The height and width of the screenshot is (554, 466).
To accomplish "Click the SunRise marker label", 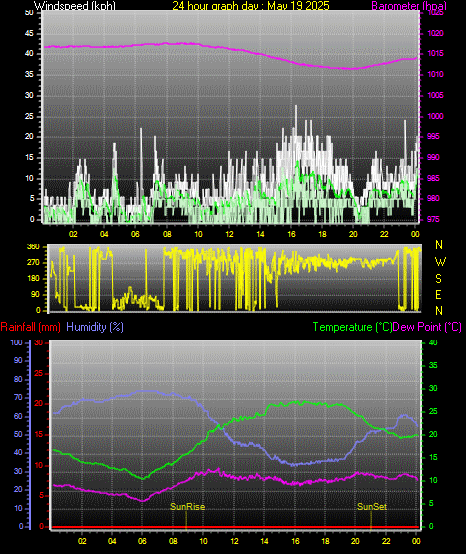I will (x=188, y=507).
